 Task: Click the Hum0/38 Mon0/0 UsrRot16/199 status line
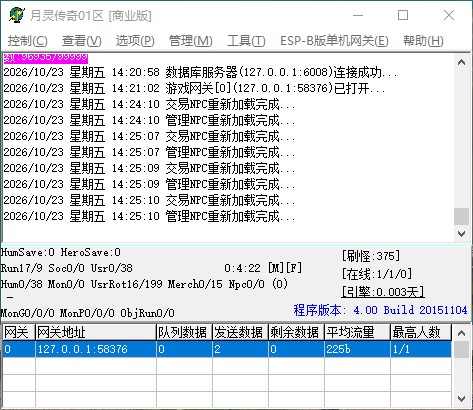(x=144, y=284)
